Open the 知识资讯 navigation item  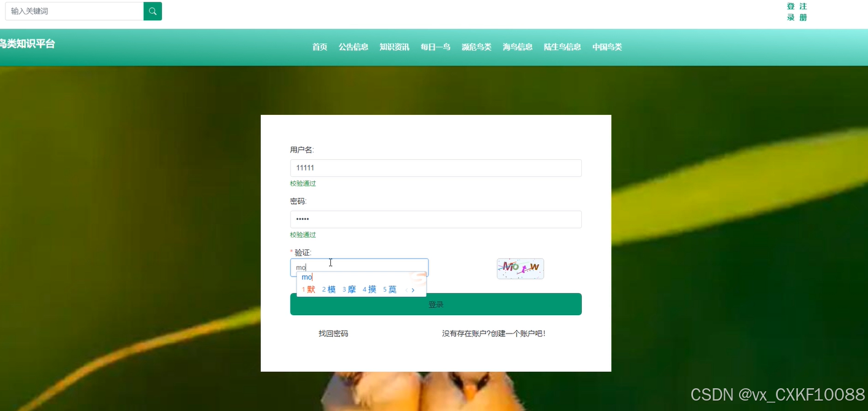394,47
